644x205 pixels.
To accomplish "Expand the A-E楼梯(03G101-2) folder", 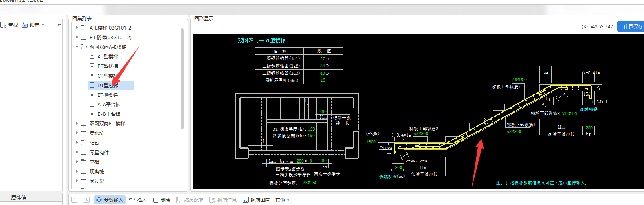I will coord(77,28).
